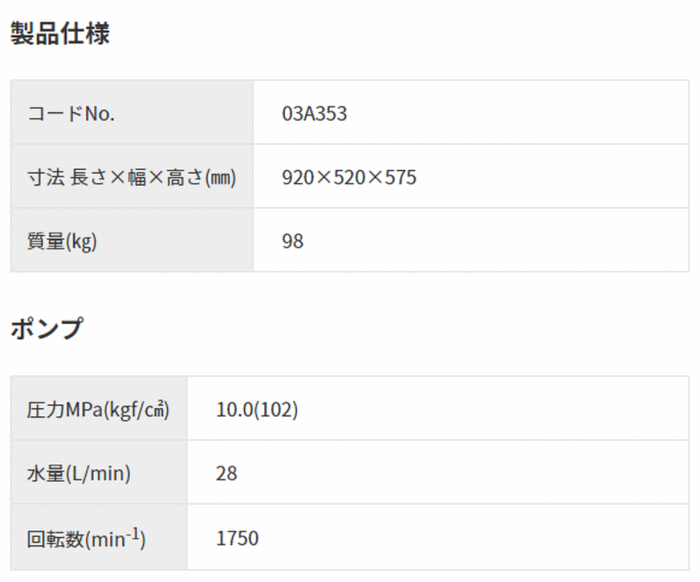This screenshot has width=700, height=582.
Task: Click the (102) figure in pressure value
Action: click(276, 409)
